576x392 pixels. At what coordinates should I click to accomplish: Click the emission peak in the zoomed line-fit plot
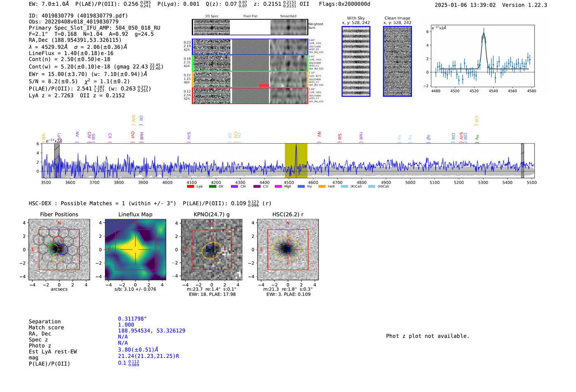483,35
